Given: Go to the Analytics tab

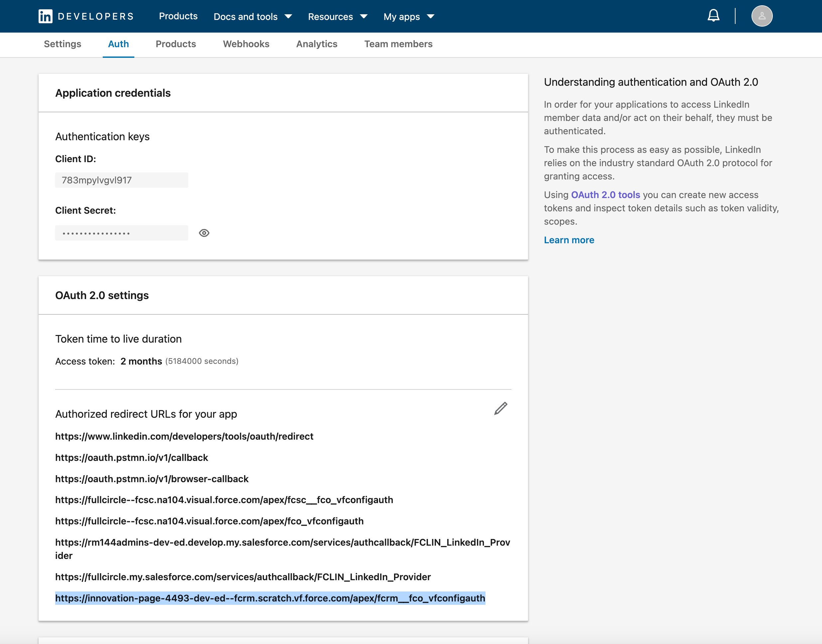Looking at the screenshot, I should click(317, 44).
